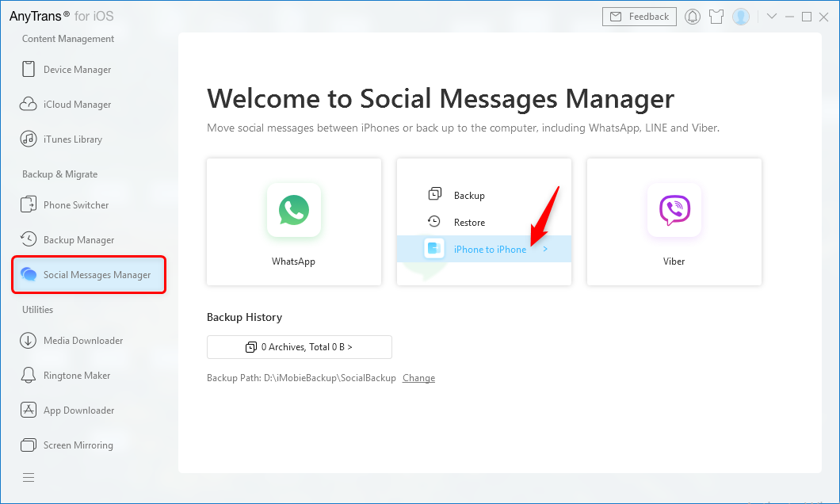The height and width of the screenshot is (504, 840).
Task: Expand the iPhone to iPhone chevron
Action: [545, 249]
